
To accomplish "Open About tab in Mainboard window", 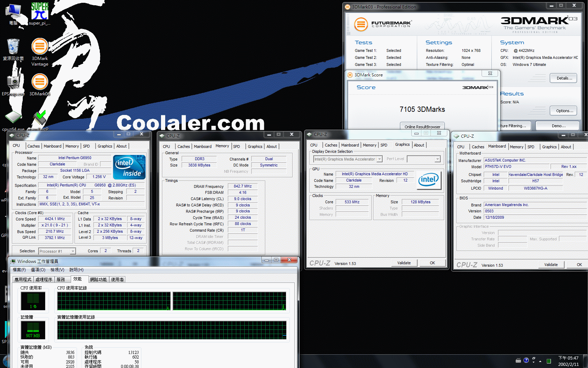I will coord(566,147).
